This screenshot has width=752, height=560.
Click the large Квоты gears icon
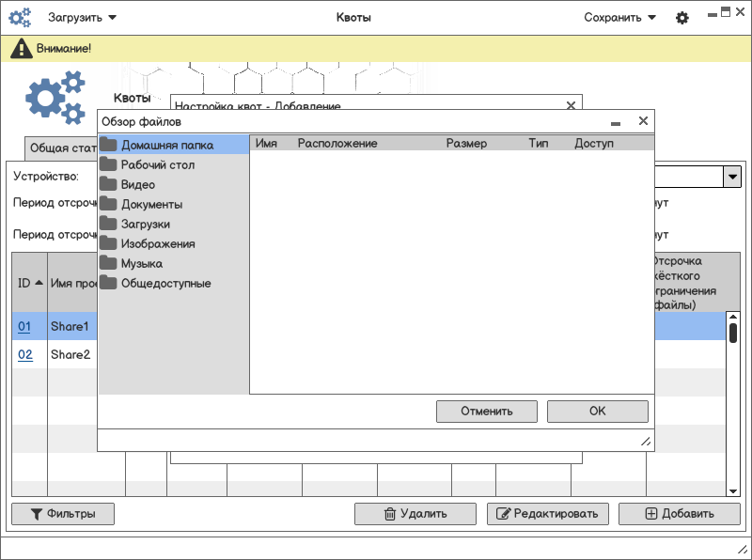point(55,98)
